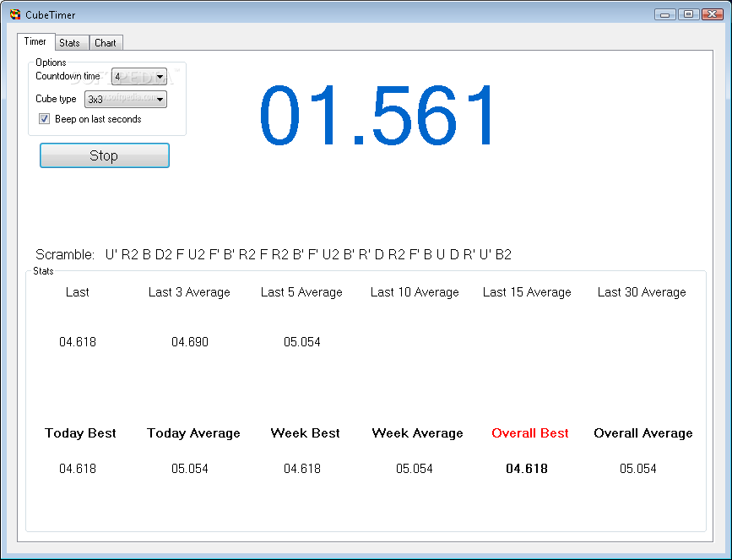Viewport: 732px width, 560px height.
Task: Close the CubeTimer window
Action: (x=713, y=14)
